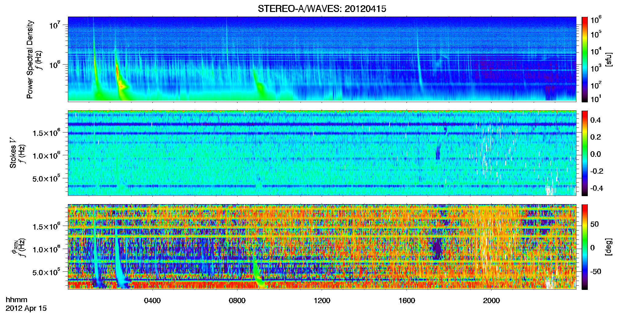Click the 10^7 frequency tick on the top panel
Image resolution: width=644 pixels, height=332 pixels.
click(56, 25)
